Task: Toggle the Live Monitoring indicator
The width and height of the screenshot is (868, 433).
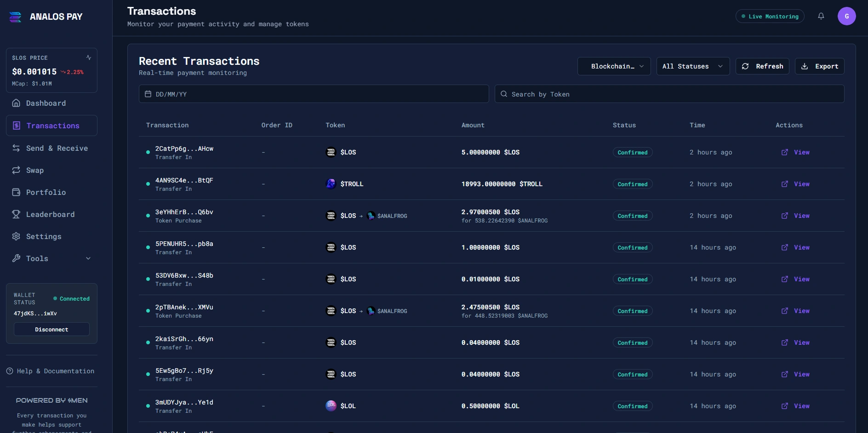Action: pyautogui.click(x=770, y=16)
